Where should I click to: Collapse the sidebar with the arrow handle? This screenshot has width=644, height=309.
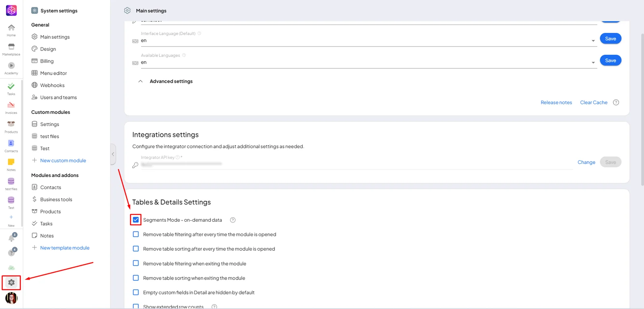tap(113, 154)
